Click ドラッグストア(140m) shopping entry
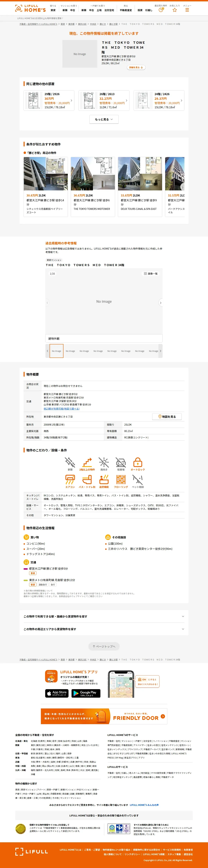Viewport: 208px width, 868px height. coord(40,554)
